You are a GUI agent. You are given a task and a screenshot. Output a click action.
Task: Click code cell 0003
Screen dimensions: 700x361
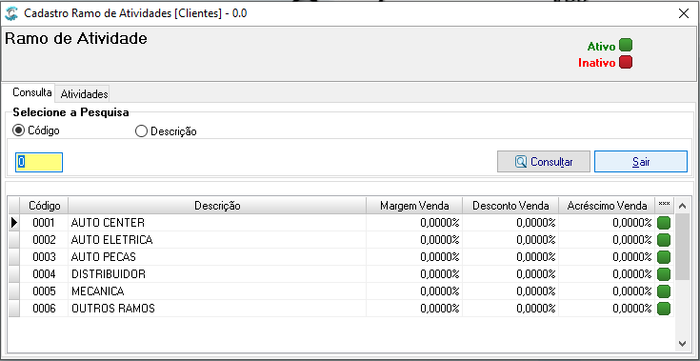point(44,257)
